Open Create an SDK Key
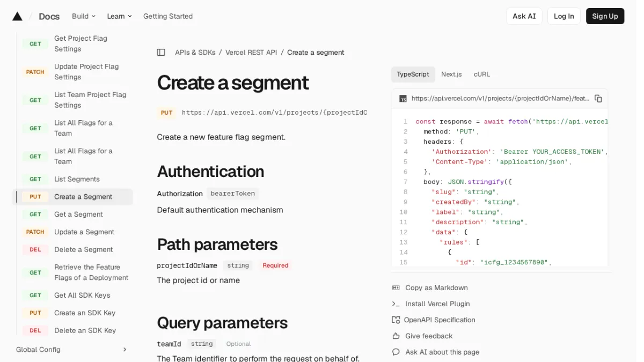Viewport: 644px width, 362px height. 72,313
